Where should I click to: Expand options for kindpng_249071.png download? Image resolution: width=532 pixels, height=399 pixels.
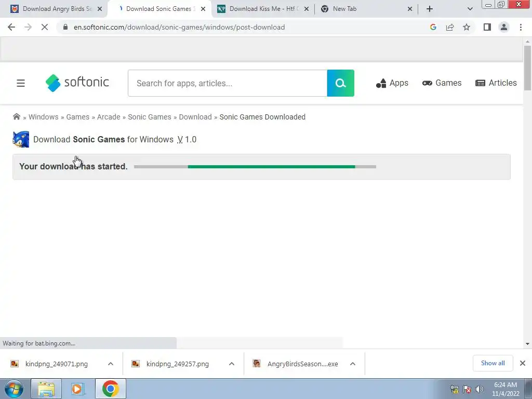[x=111, y=364]
